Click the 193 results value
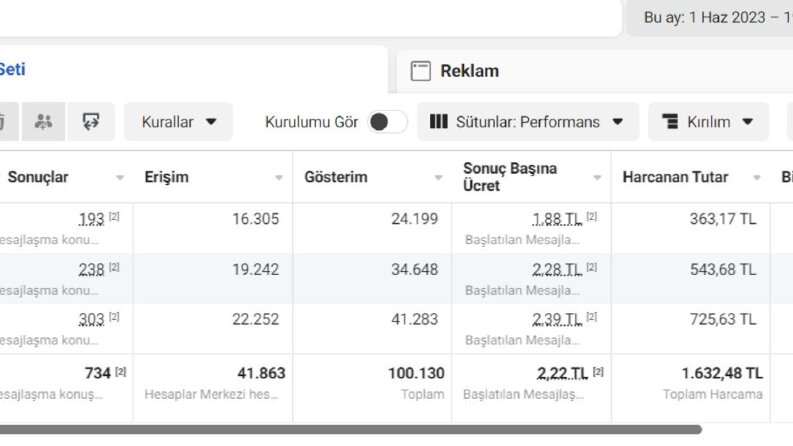The image size is (793, 446). click(92, 219)
